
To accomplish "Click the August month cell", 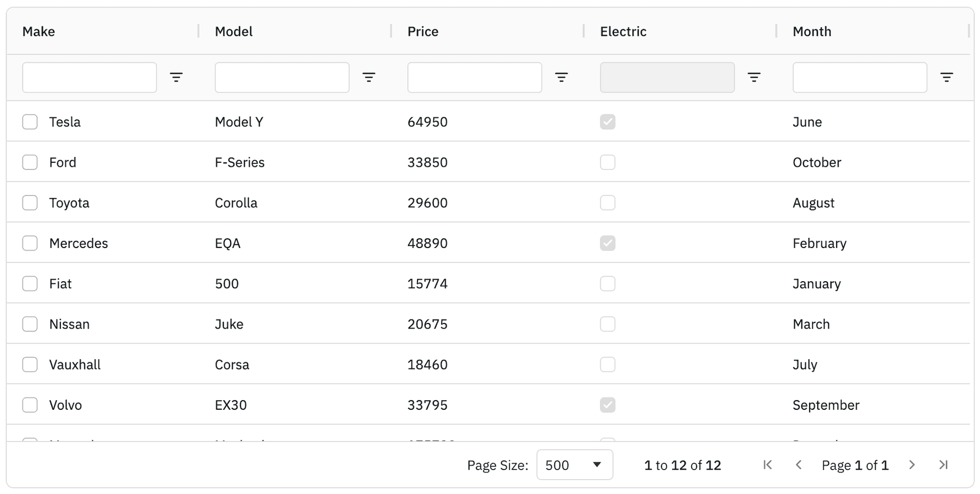I will pyautogui.click(x=814, y=203).
